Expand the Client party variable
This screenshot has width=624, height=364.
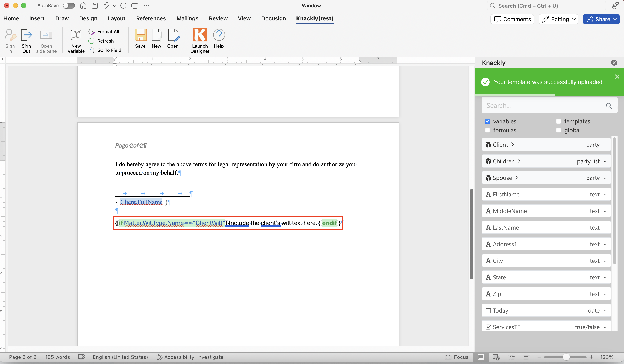[x=512, y=145]
